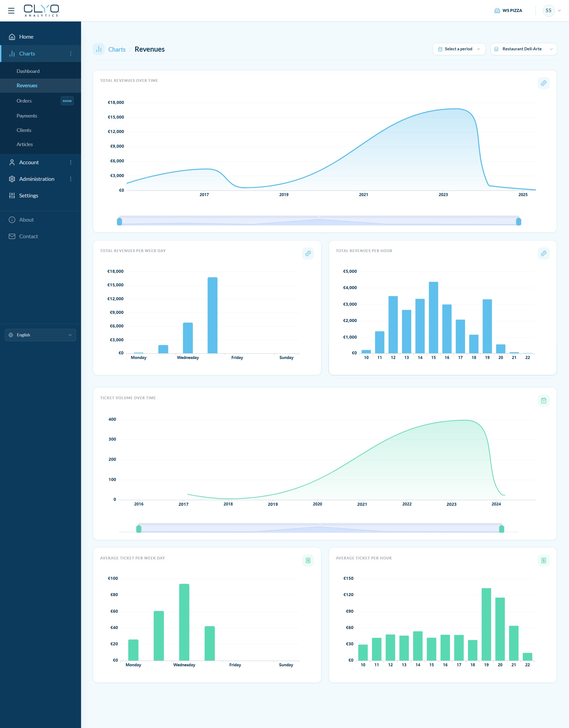Open the Restaurant Dell-Arte selector

click(x=523, y=49)
